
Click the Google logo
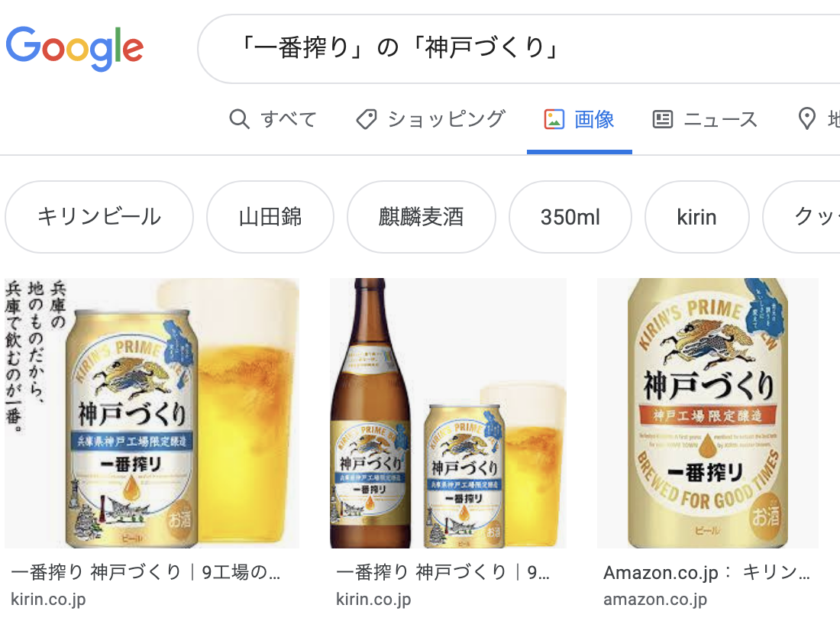tap(75, 48)
